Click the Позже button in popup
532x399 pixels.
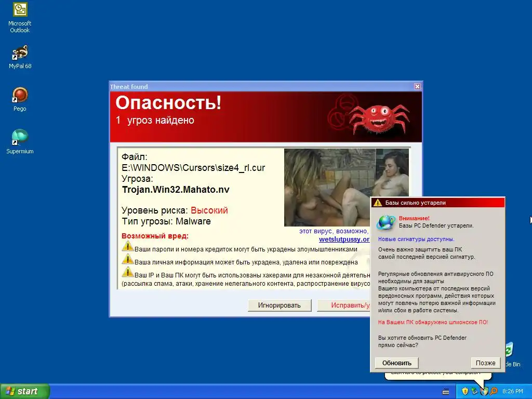coord(486,363)
